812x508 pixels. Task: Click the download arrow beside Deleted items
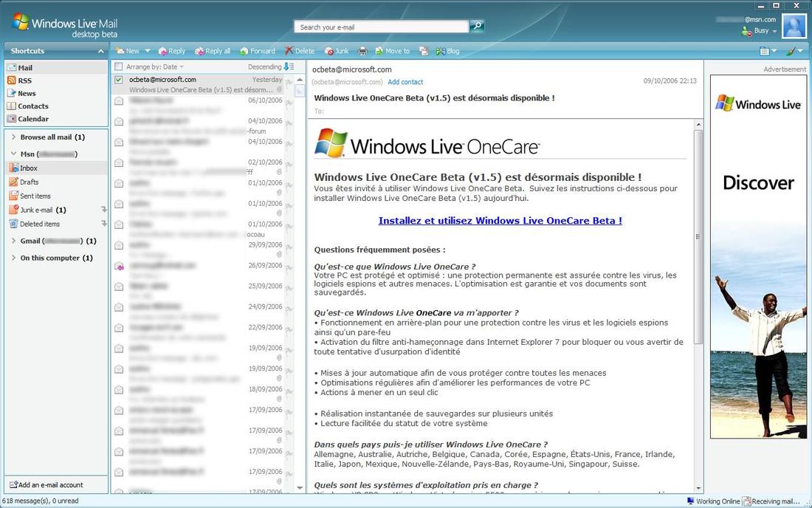(x=103, y=224)
